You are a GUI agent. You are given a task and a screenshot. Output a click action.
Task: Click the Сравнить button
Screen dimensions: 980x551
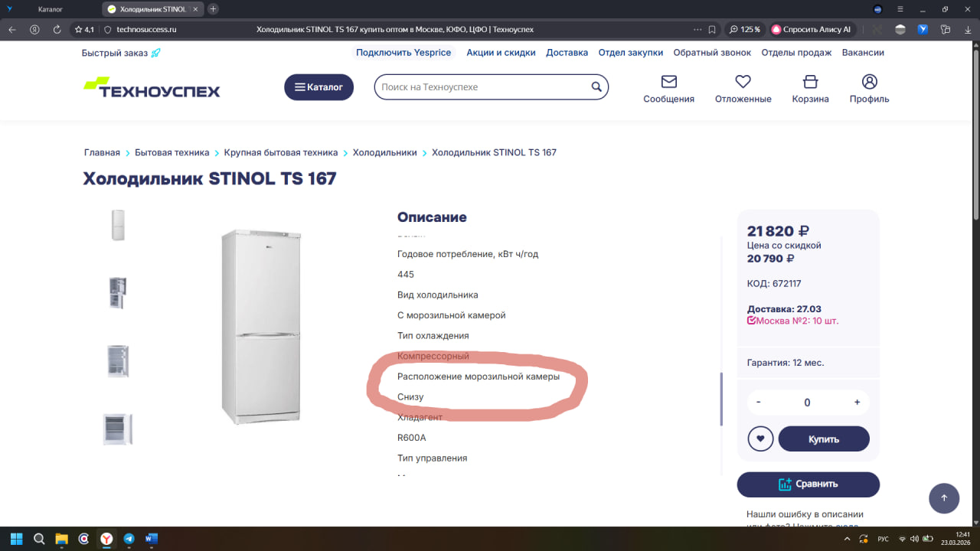coord(808,484)
